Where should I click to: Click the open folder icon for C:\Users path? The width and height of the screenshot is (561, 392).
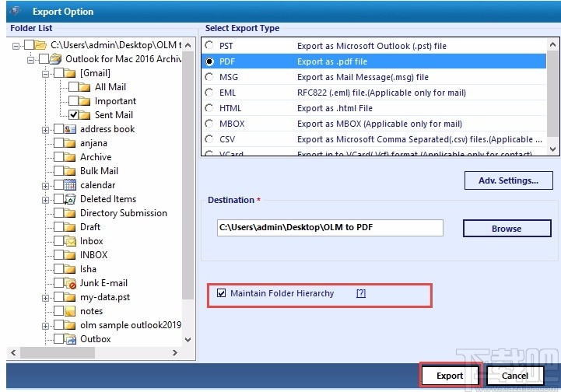40,44
